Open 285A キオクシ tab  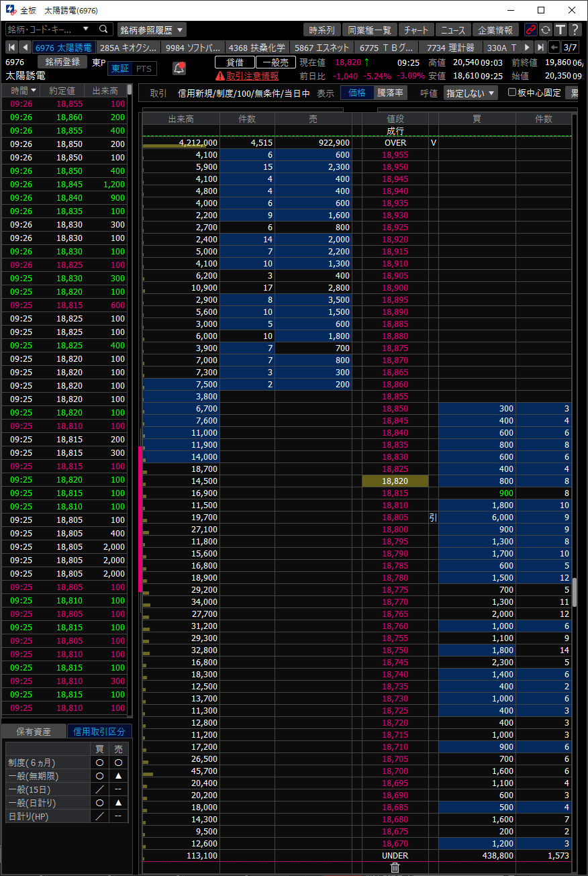[x=128, y=48]
